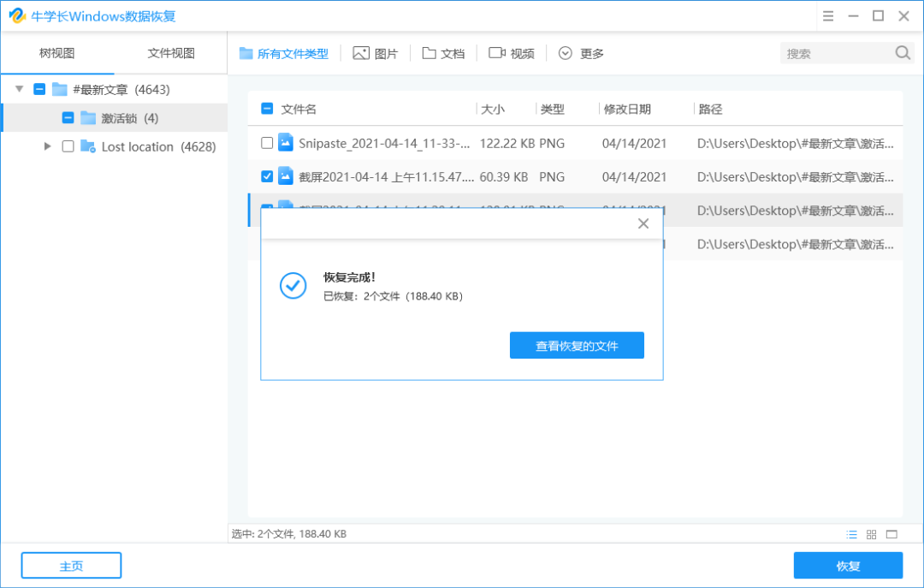Select the 树视图 tab
This screenshot has width=924, height=588.
pyautogui.click(x=56, y=52)
